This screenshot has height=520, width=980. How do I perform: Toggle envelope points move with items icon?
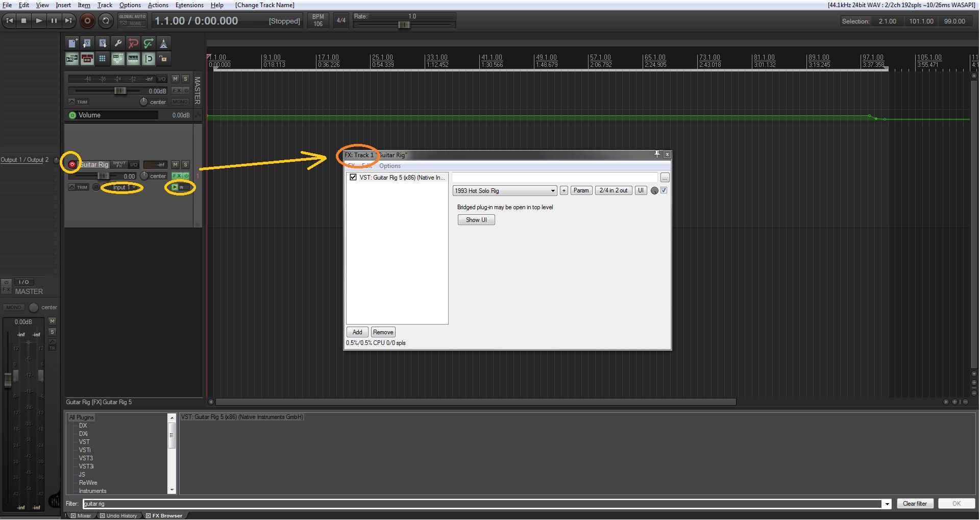pos(118,59)
